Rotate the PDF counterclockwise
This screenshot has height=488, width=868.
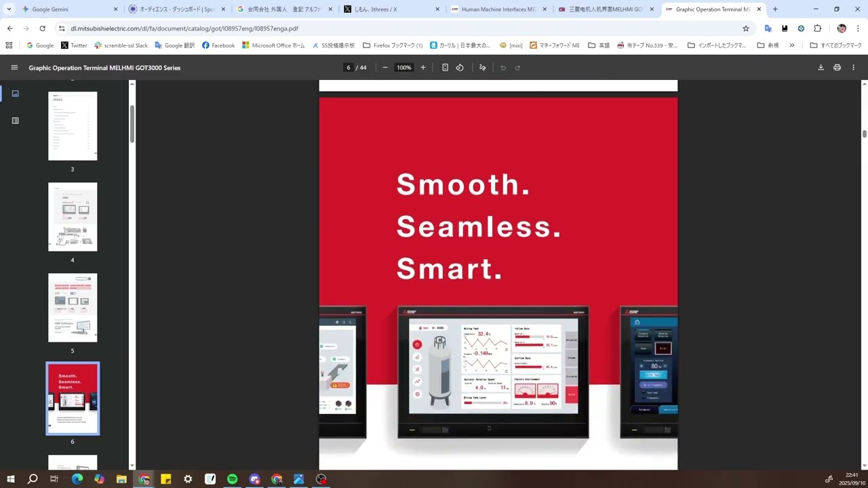pyautogui.click(x=460, y=68)
